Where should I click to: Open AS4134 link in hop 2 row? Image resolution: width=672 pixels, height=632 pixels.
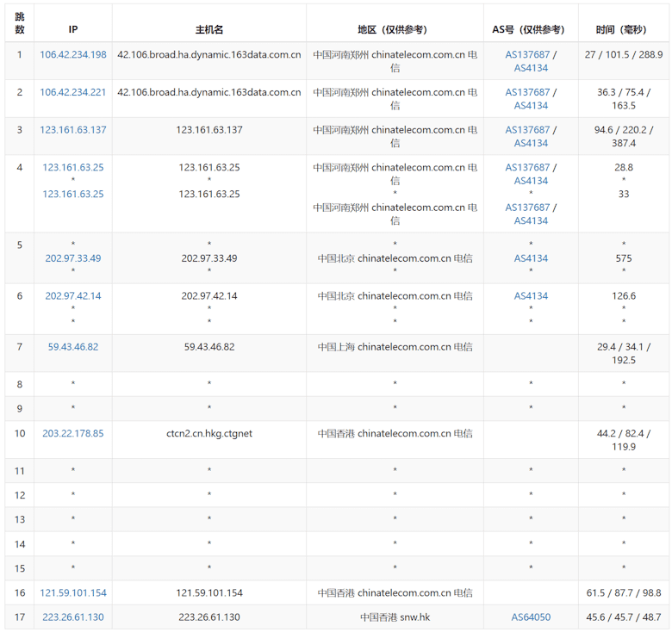pyautogui.click(x=531, y=106)
